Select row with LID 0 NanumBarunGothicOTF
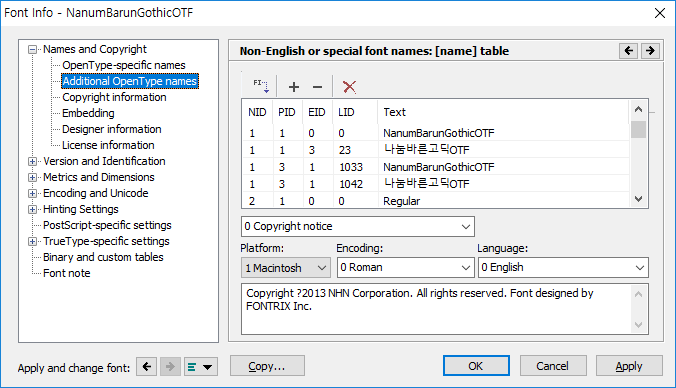This screenshot has width=676, height=388. 435,133
